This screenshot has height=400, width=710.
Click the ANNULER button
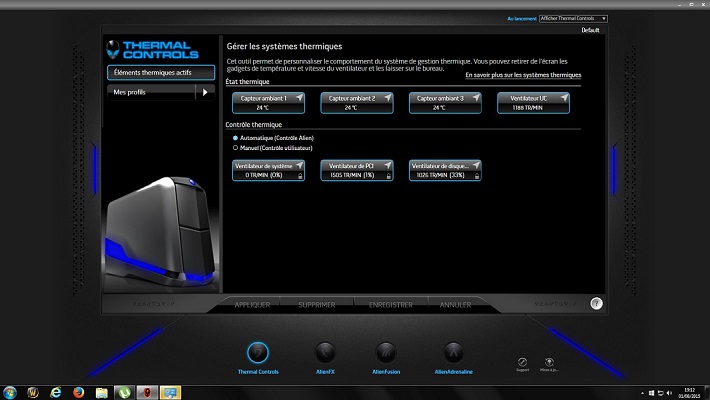[x=456, y=305]
